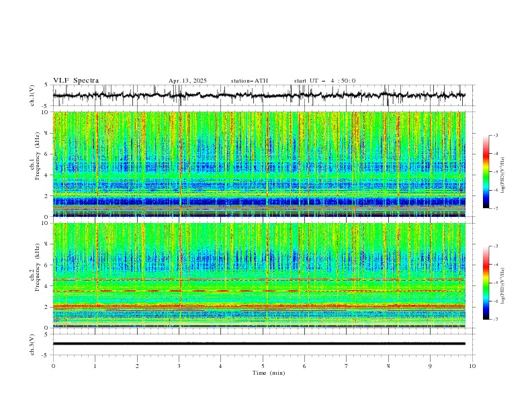Click time axis tick label "2"
This screenshot has width=532, height=411.
[x=137, y=366]
